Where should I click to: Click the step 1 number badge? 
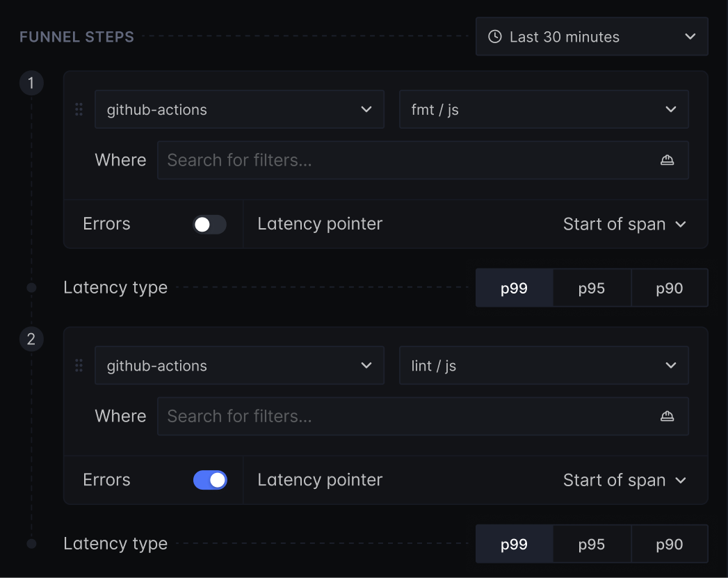[31, 83]
